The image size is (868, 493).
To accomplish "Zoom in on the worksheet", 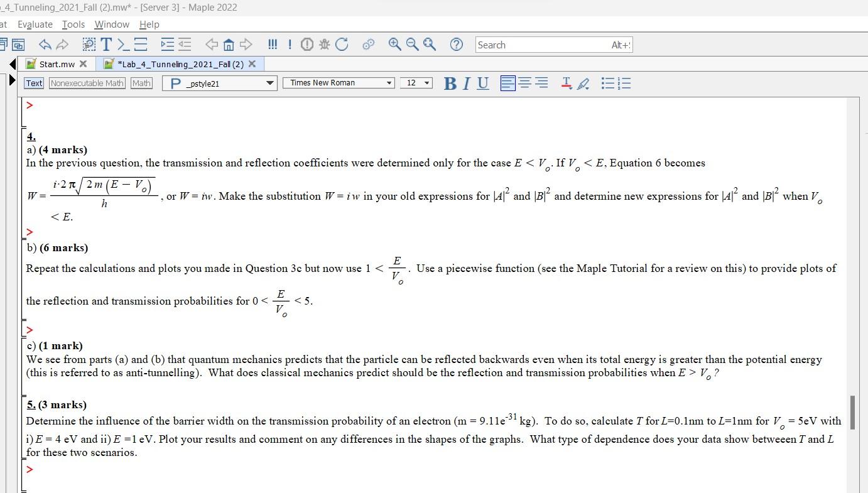I will pos(394,44).
